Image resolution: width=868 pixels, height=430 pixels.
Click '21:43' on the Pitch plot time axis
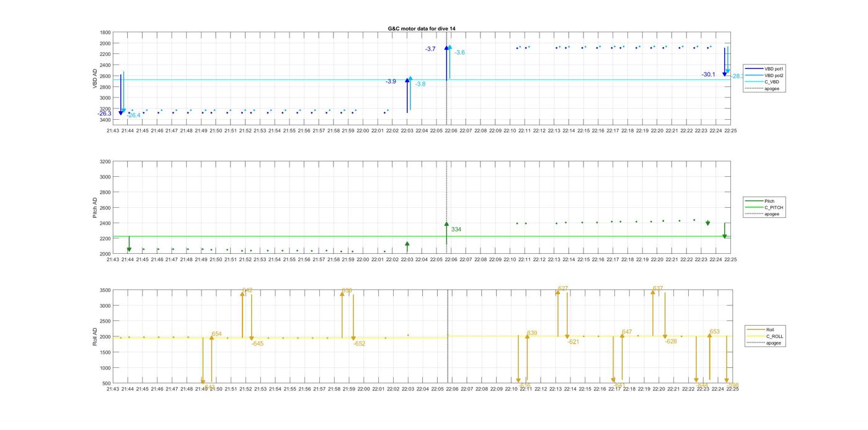[x=113, y=260]
